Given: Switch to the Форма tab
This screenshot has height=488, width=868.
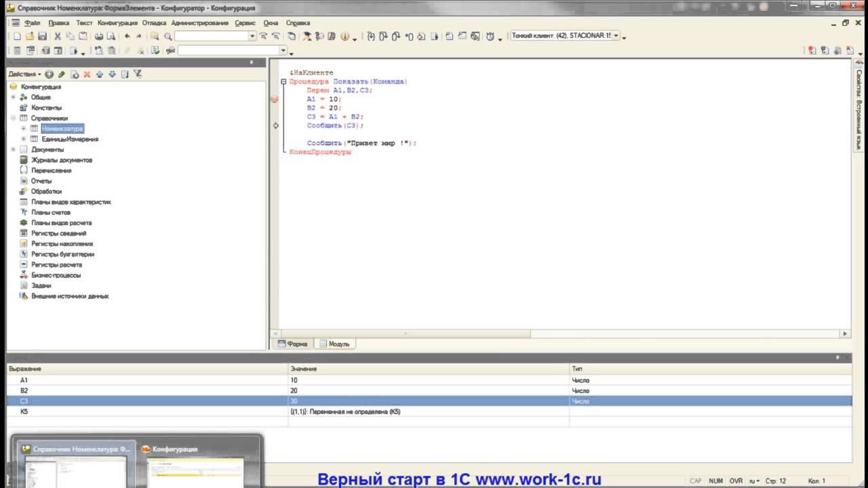Looking at the screenshot, I should pos(292,344).
